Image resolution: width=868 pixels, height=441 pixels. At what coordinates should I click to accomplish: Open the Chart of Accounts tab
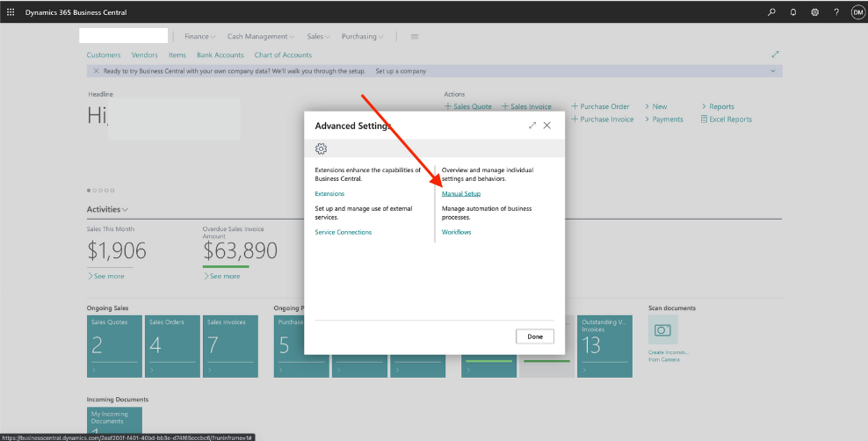283,55
